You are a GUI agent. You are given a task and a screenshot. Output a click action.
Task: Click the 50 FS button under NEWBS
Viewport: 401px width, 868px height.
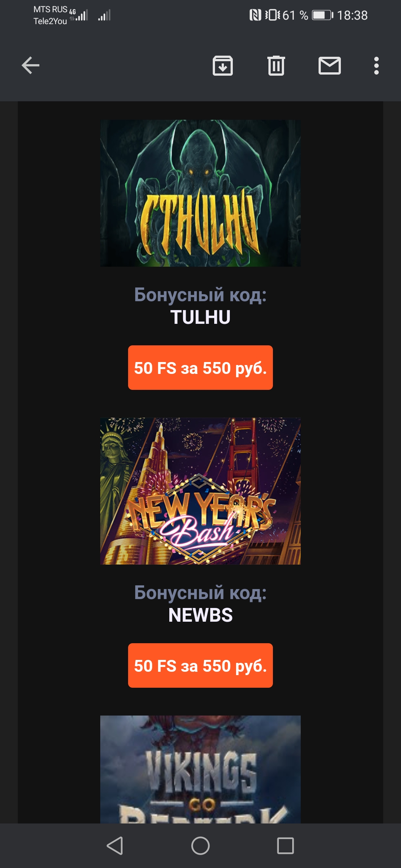pos(200,665)
